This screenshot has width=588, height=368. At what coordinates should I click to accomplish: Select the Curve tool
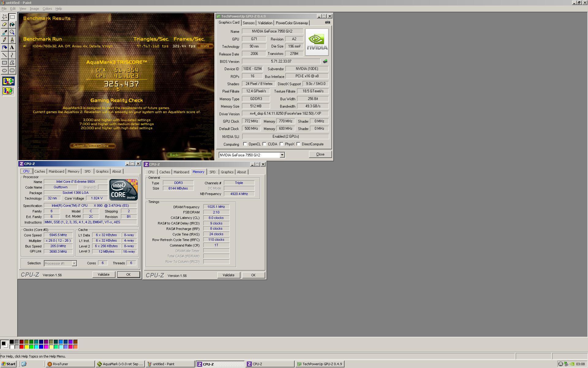point(12,55)
